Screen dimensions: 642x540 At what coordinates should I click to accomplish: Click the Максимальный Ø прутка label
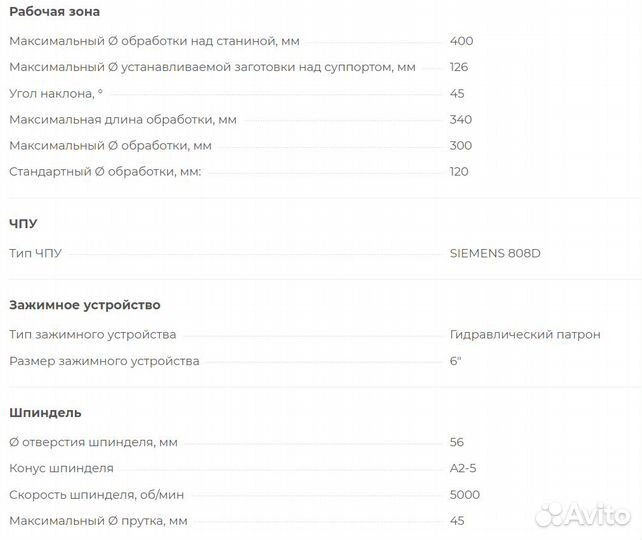98,521
